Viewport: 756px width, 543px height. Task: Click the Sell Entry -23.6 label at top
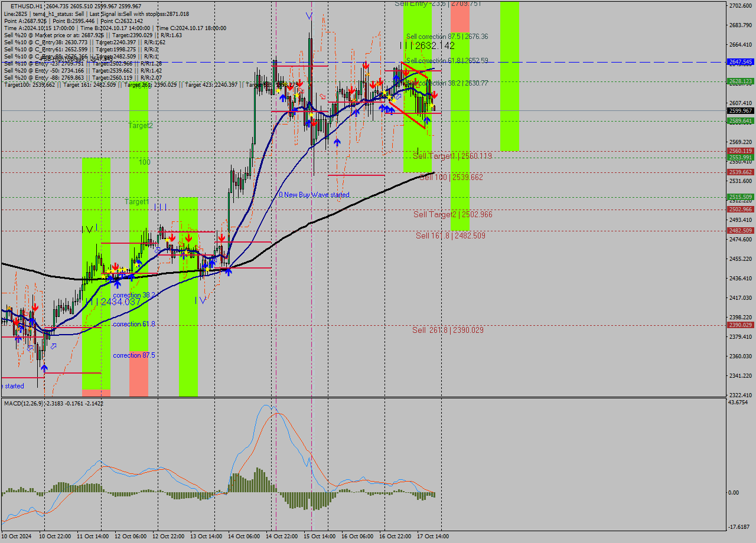(438, 4)
